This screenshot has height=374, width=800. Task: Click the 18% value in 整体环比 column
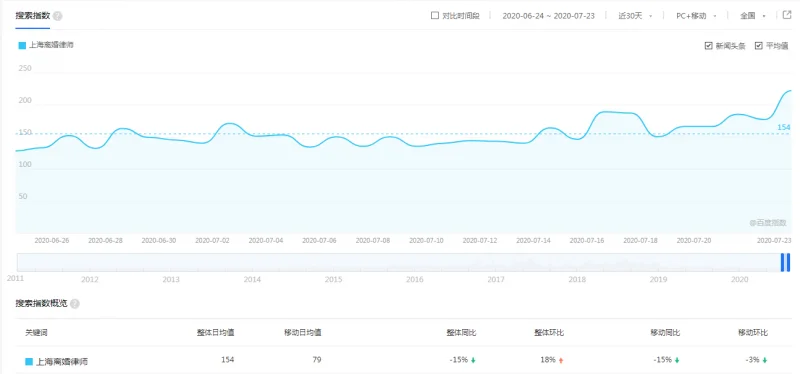548,360
